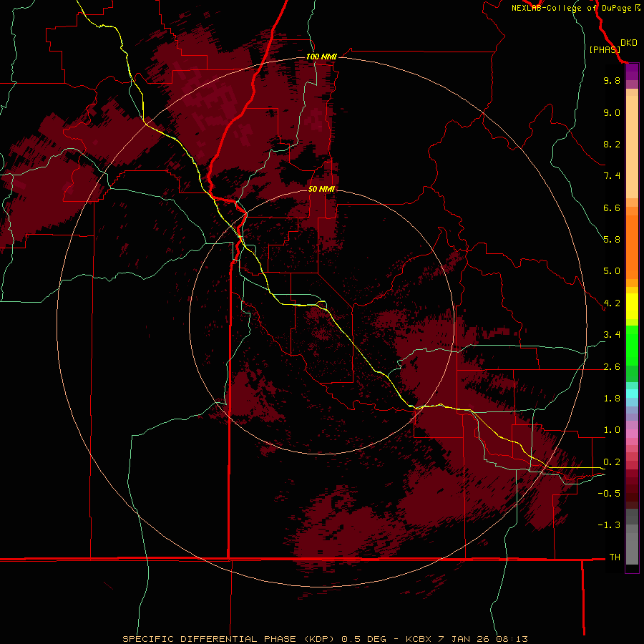Click the 1.0 value on the color scale
The image size is (644, 644).
(612, 430)
